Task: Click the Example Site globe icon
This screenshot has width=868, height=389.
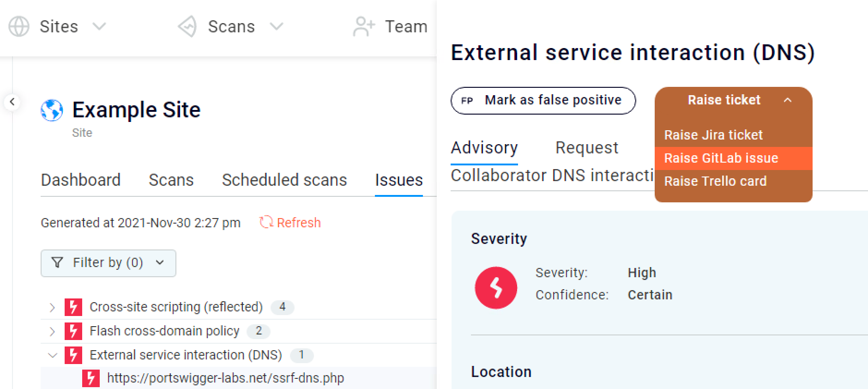Action: point(52,110)
